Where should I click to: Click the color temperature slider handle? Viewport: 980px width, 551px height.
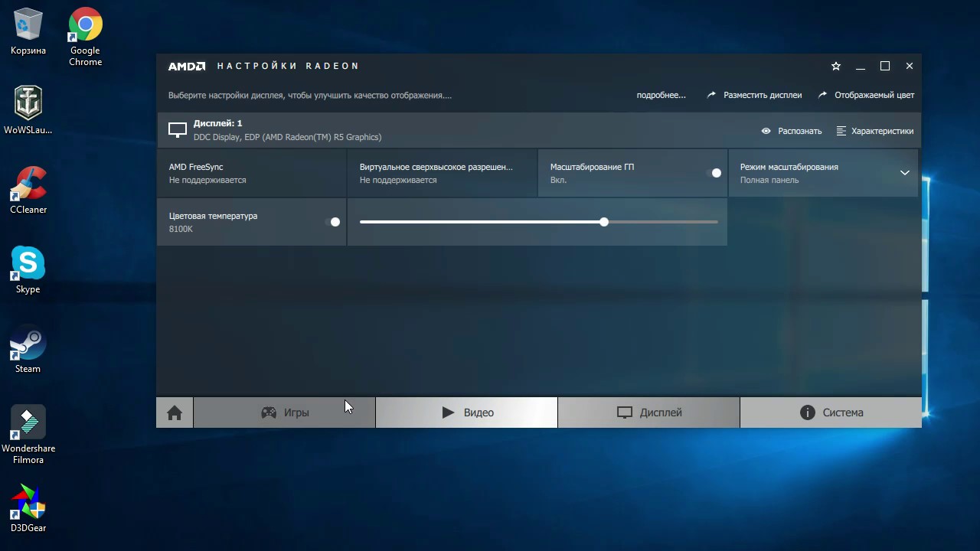[604, 222]
